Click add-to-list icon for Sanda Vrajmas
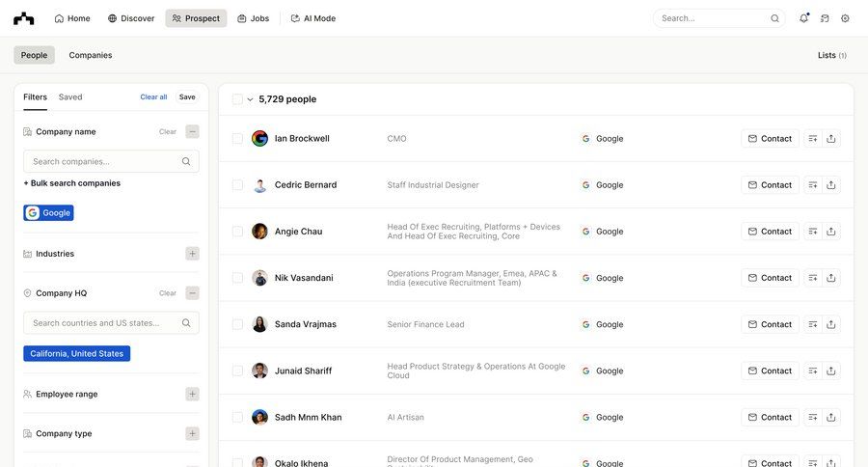This screenshot has width=868, height=467. [x=813, y=324]
